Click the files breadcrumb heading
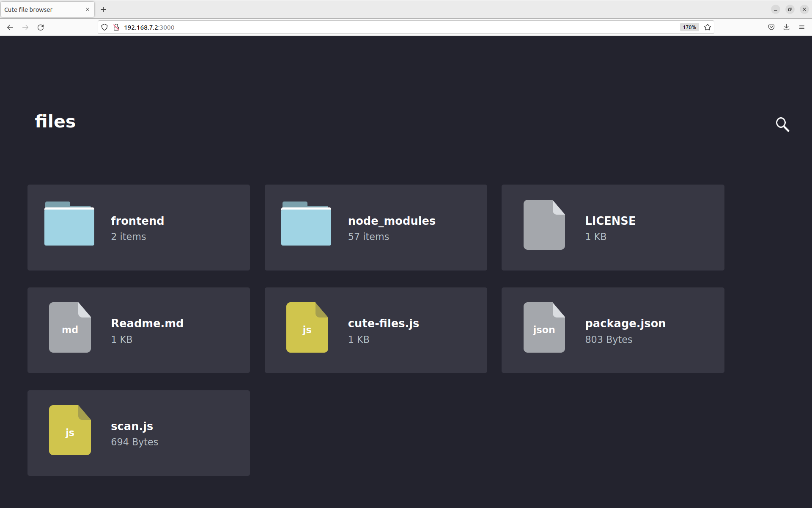The width and height of the screenshot is (812, 508). click(55, 122)
